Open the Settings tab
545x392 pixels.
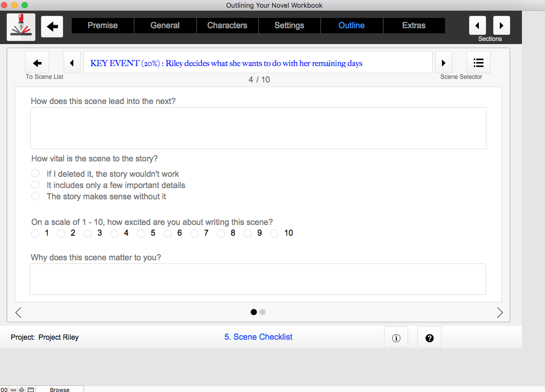(x=289, y=26)
